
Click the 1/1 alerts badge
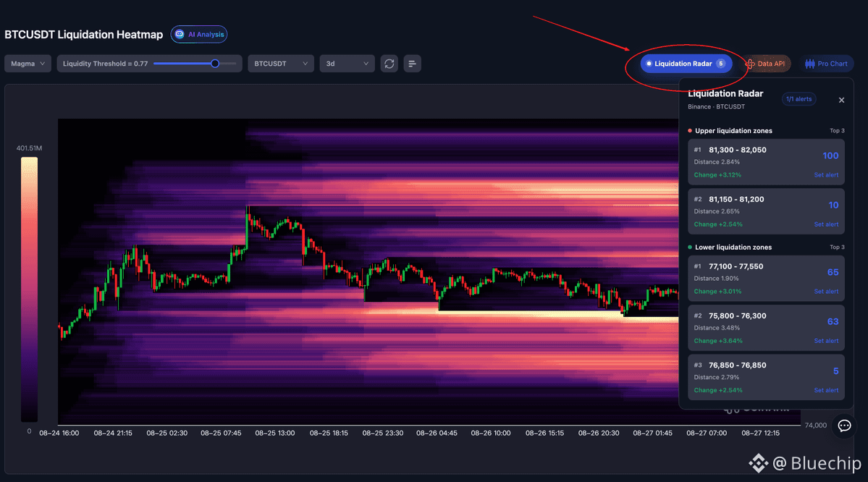(x=799, y=99)
